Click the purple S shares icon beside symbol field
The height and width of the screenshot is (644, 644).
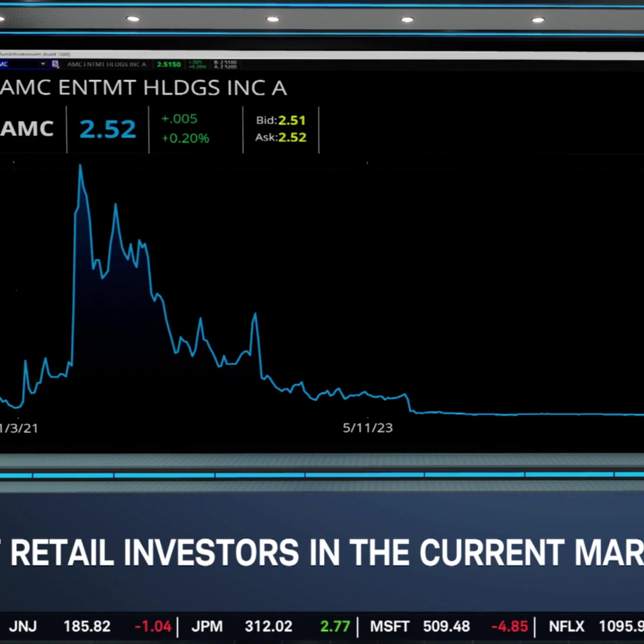tap(55, 64)
